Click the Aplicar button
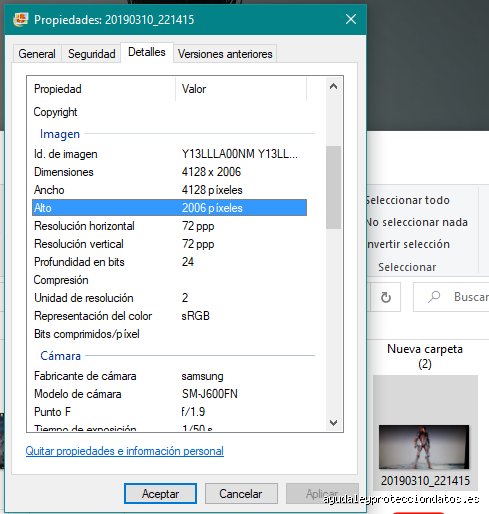489x514 pixels. (322, 494)
